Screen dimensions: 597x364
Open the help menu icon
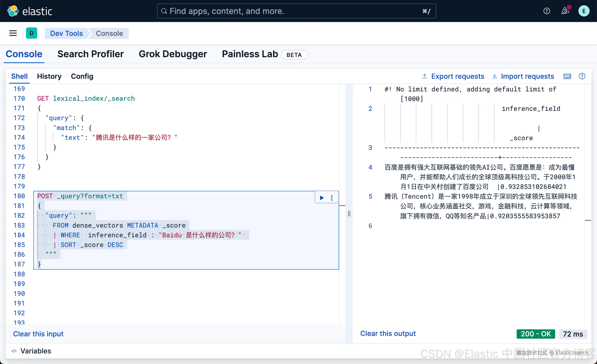coord(547,11)
